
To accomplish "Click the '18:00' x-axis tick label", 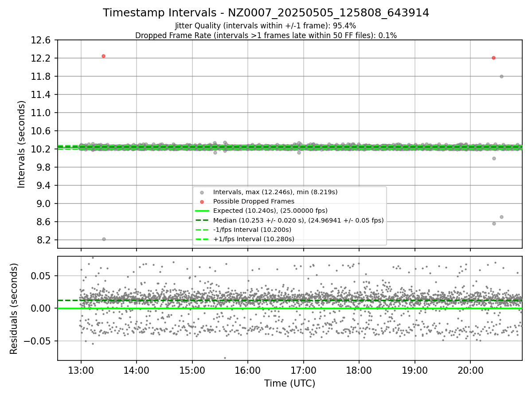I will coord(359,370).
